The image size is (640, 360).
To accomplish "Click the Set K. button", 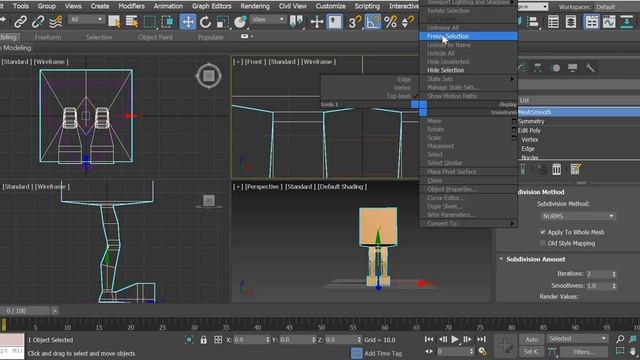I will click(531, 351).
